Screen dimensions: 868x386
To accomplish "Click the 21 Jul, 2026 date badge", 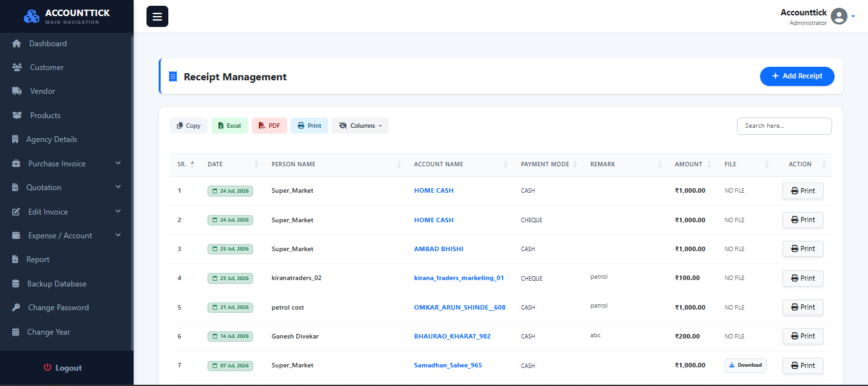I will point(230,308).
